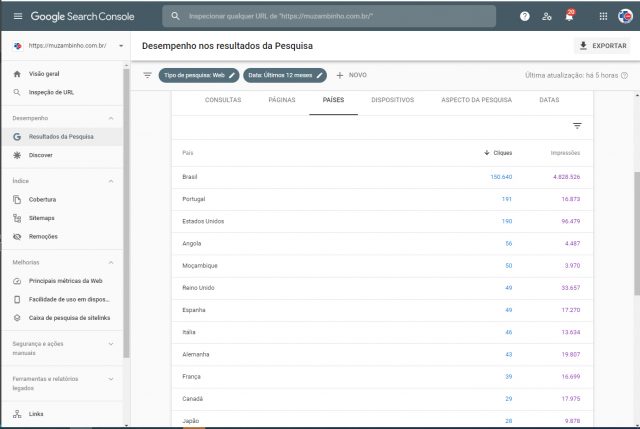Click the help question mark icon

coord(525,16)
